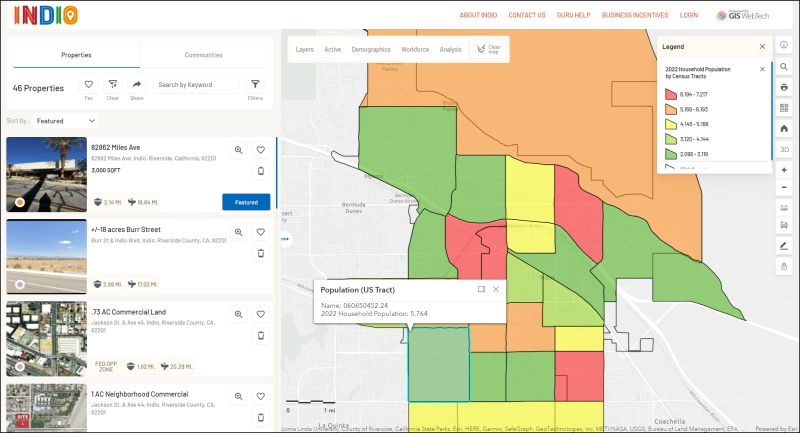Click the GIS WebTech logo
This screenshot has height=433, width=800.
pyautogui.click(x=742, y=15)
